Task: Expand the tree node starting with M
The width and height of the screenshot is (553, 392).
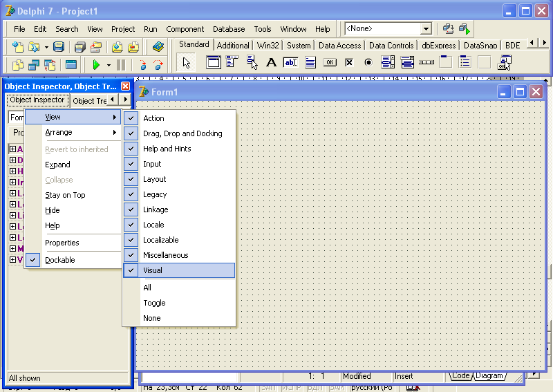Action: click(12, 248)
